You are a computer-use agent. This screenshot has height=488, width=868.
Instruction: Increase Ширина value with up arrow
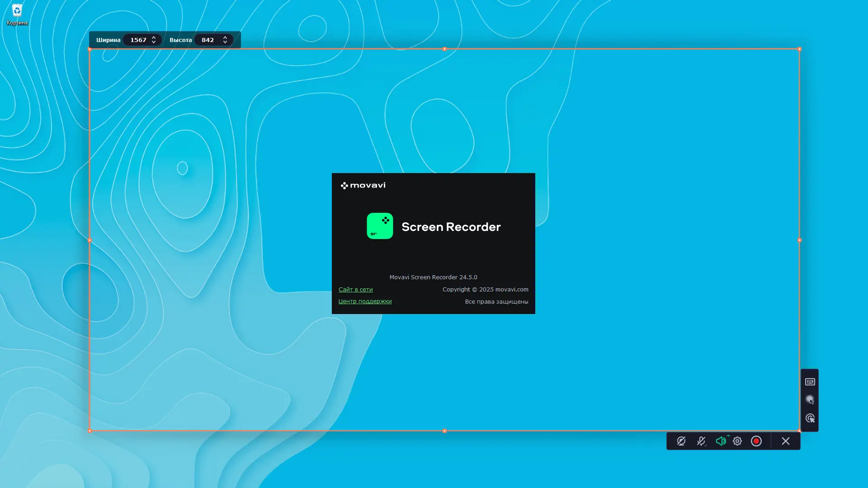click(154, 38)
